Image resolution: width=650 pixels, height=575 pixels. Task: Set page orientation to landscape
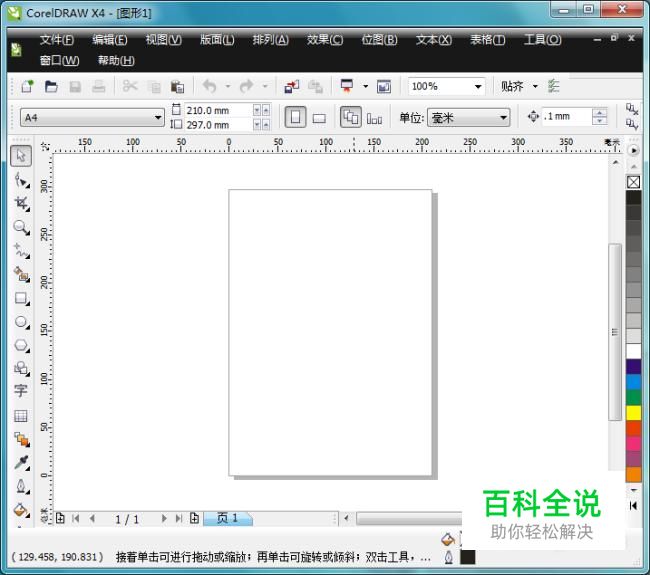click(x=319, y=117)
